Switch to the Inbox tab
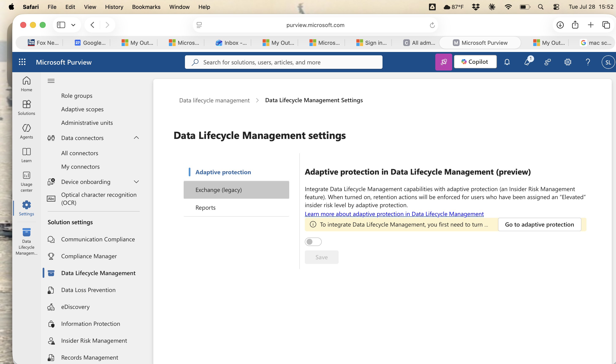This screenshot has height=364, width=616. coord(231,43)
